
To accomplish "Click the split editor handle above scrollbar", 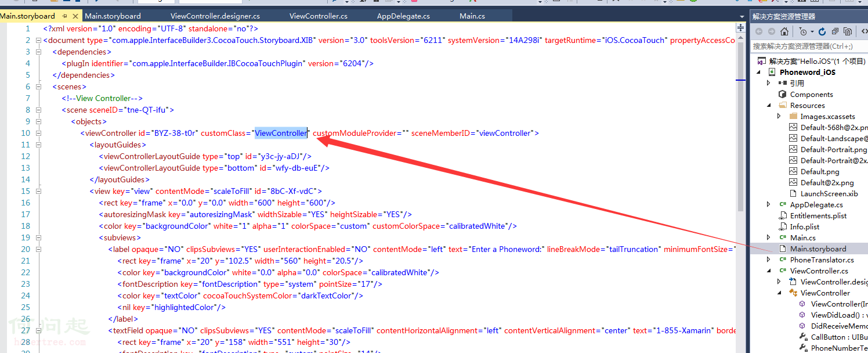I will (740, 27).
